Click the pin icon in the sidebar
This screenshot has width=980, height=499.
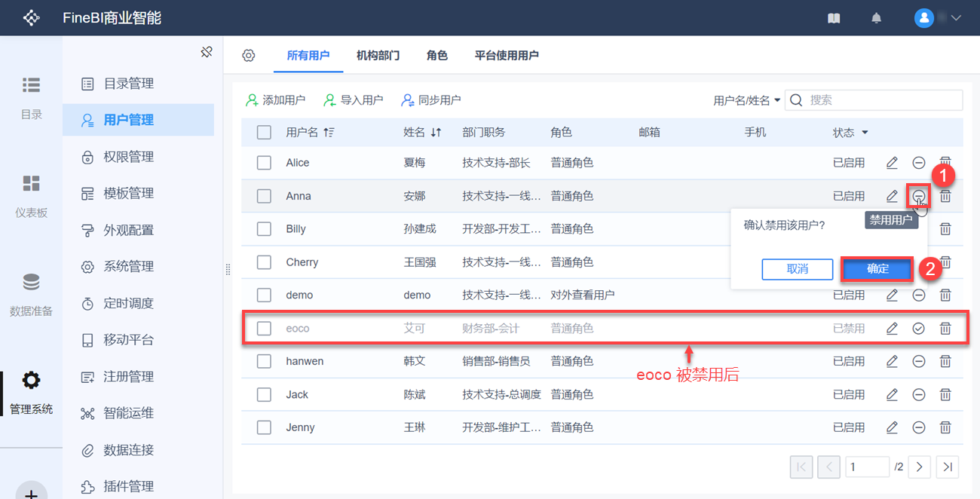click(x=206, y=52)
